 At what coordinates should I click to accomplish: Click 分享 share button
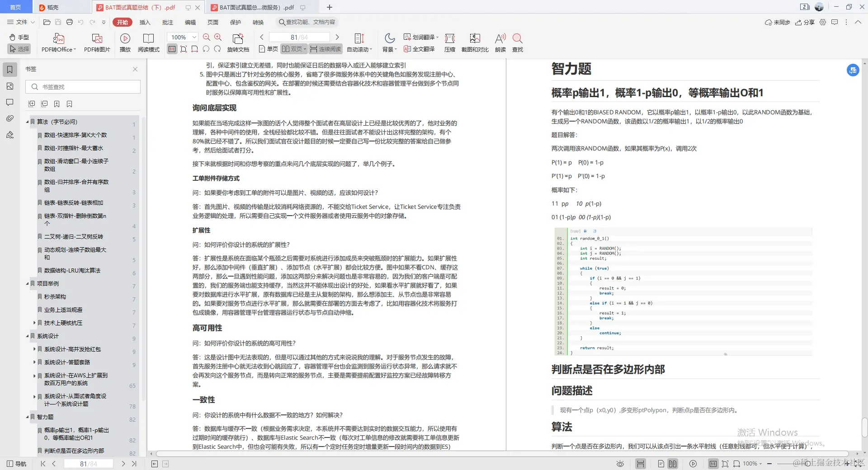coord(805,22)
